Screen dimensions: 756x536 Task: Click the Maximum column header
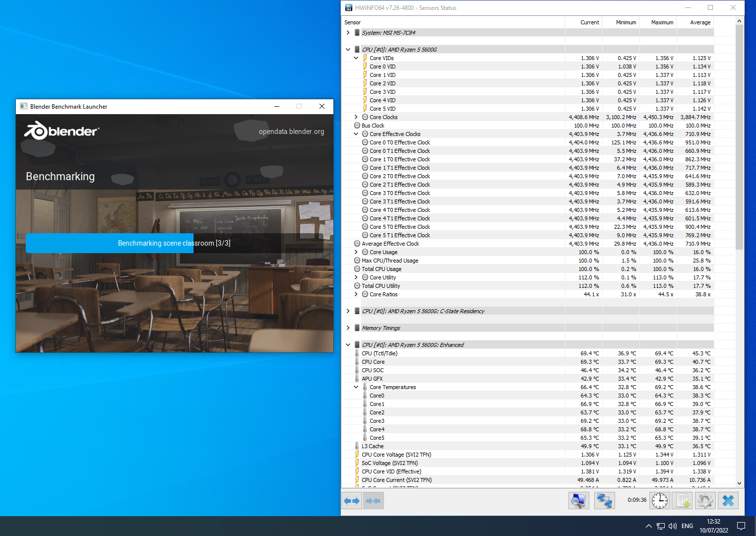[x=658, y=22]
